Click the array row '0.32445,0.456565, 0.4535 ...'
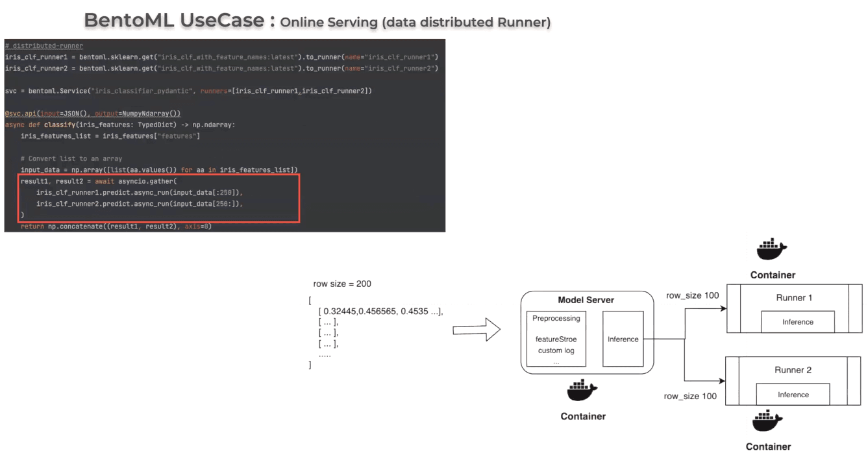Viewport: 868px width, 455px height. point(381,311)
